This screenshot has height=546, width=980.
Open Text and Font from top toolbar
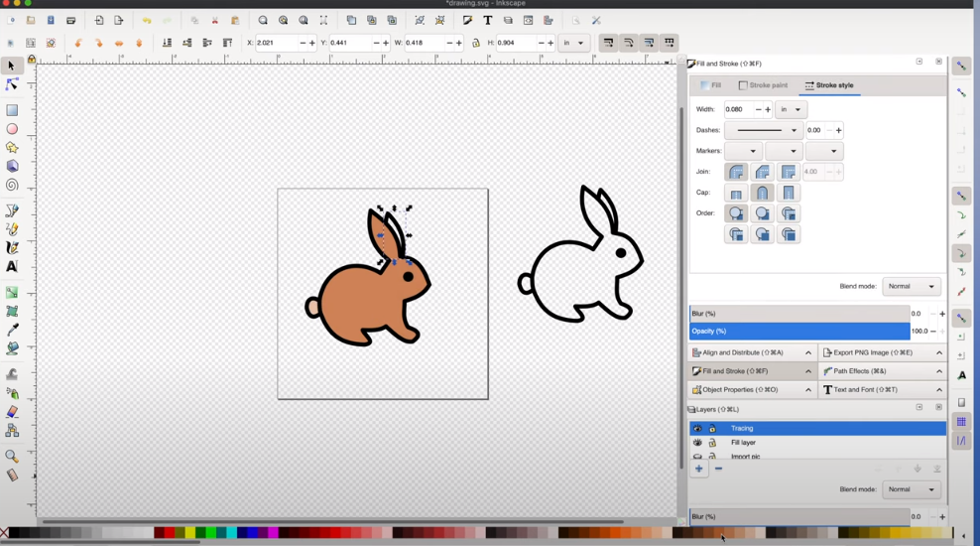point(487,21)
